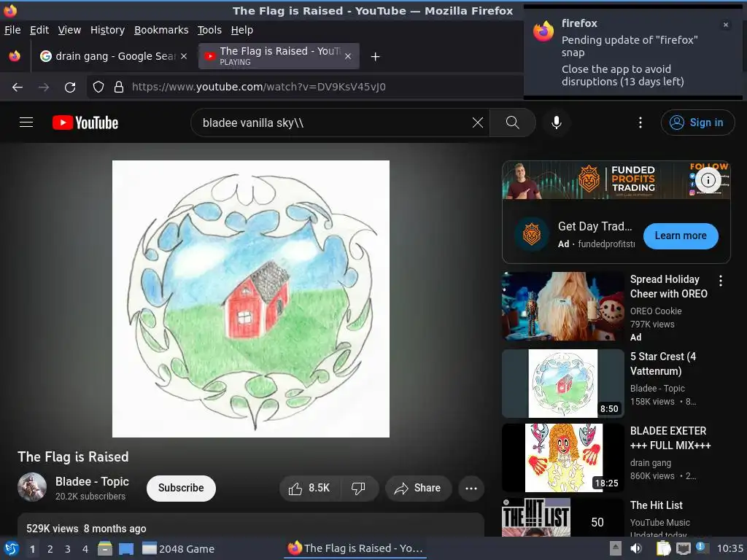Image resolution: width=747 pixels, height=560 pixels.
Task: Open volume control in system tray
Action: [x=636, y=548]
